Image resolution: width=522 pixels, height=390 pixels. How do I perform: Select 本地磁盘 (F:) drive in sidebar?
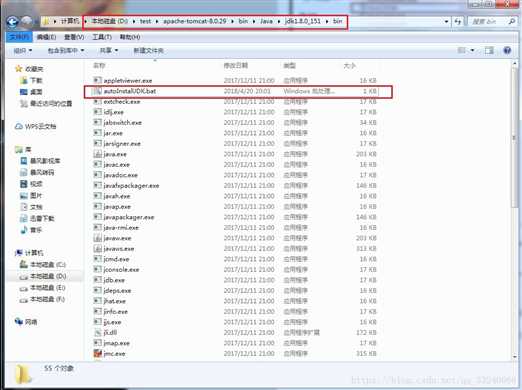(47, 299)
